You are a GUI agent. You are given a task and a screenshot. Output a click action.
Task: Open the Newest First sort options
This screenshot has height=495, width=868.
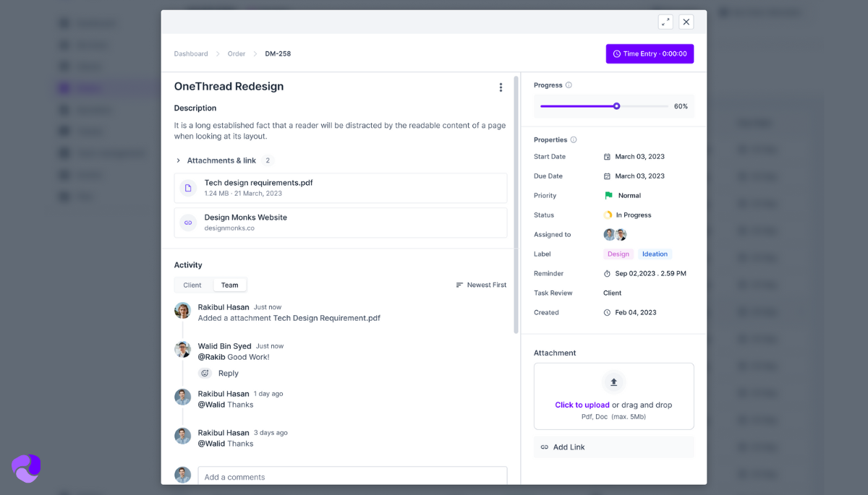point(480,285)
